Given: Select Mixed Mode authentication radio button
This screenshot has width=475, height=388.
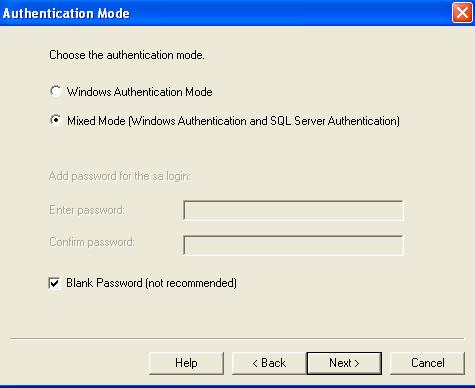Looking at the screenshot, I should click(x=56, y=120).
